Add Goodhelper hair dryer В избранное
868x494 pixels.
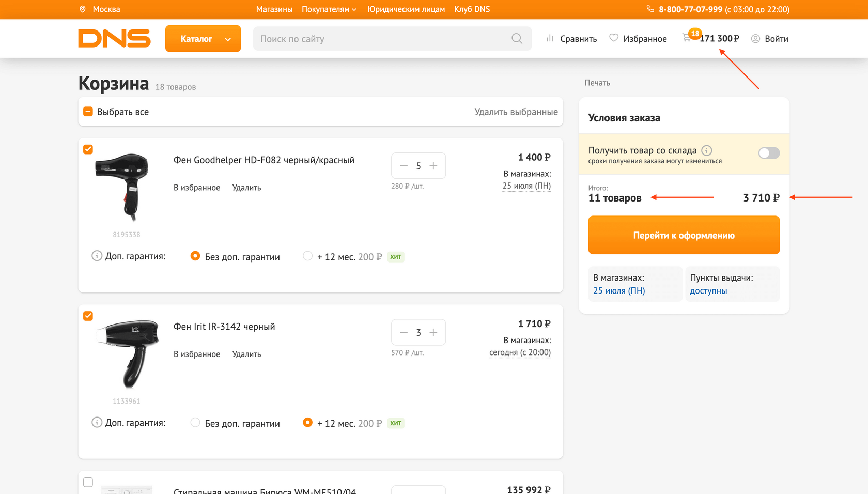(x=197, y=188)
